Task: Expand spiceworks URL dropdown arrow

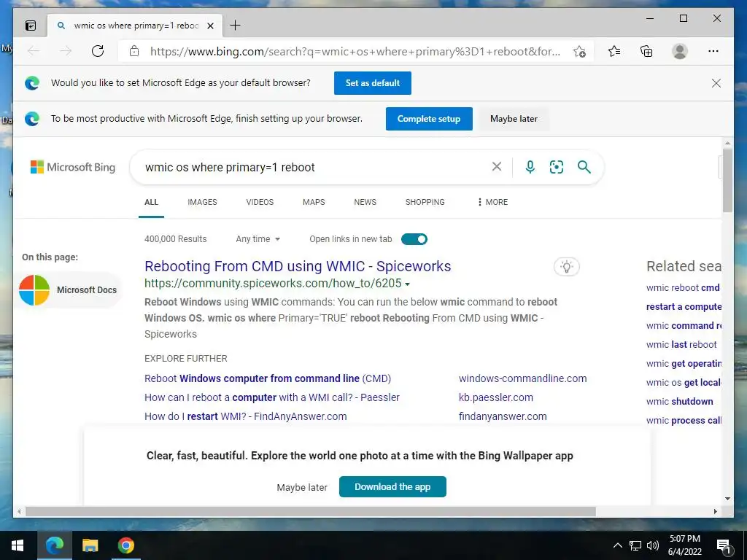Action: pos(407,284)
